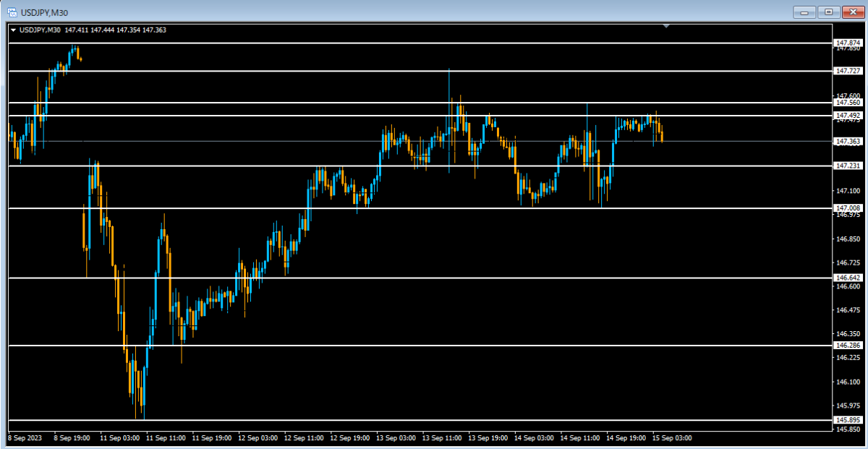Minimize the USDJPY chart window
Viewport: 868px width, 449px height.
pyautogui.click(x=804, y=12)
